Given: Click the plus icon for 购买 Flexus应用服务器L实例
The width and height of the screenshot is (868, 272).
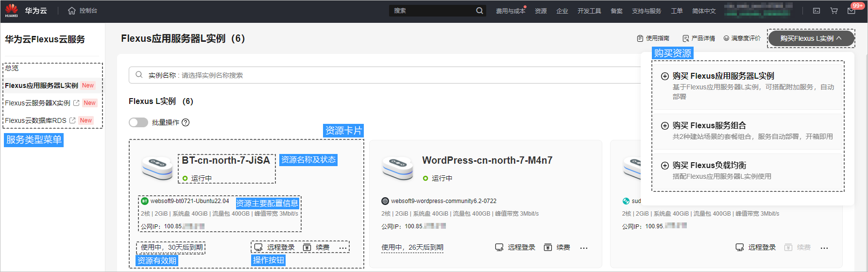Looking at the screenshot, I should [x=665, y=76].
